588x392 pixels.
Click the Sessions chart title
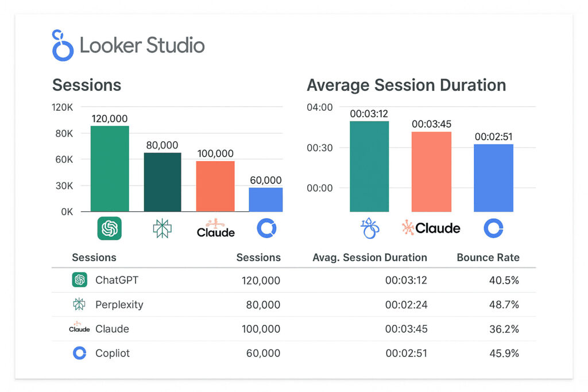pos(87,85)
